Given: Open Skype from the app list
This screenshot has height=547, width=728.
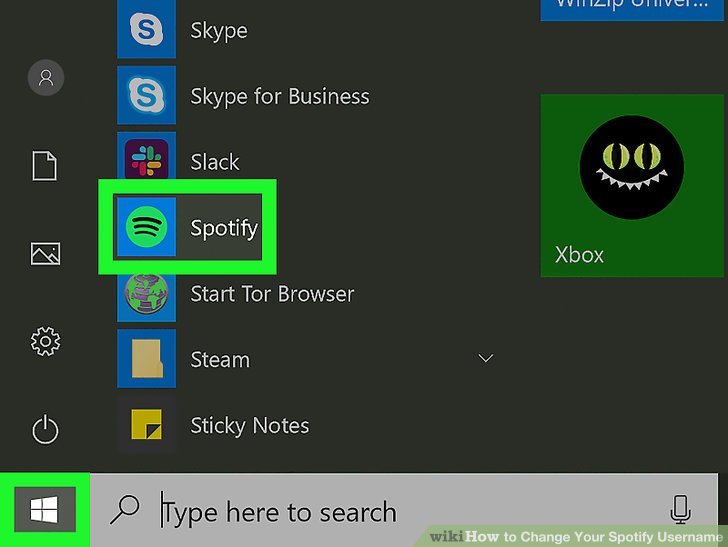Looking at the screenshot, I should click(146, 29).
